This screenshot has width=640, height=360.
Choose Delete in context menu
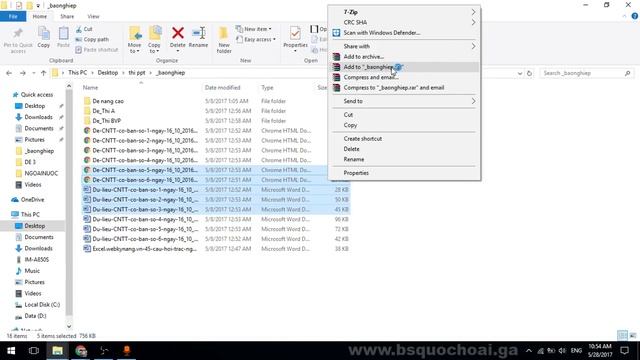coord(404,149)
